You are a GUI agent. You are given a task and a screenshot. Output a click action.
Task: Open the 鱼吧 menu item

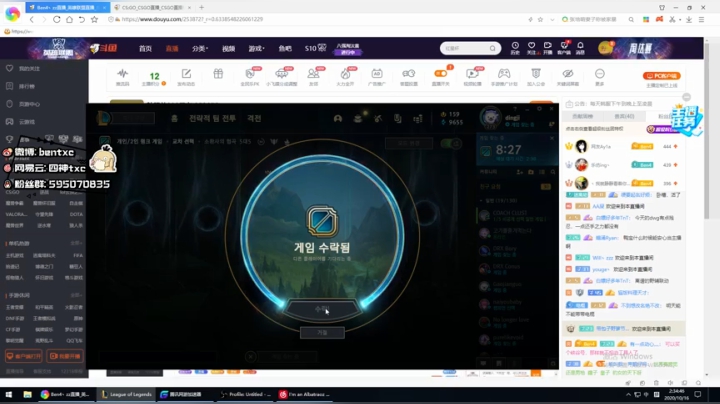[x=285, y=48]
